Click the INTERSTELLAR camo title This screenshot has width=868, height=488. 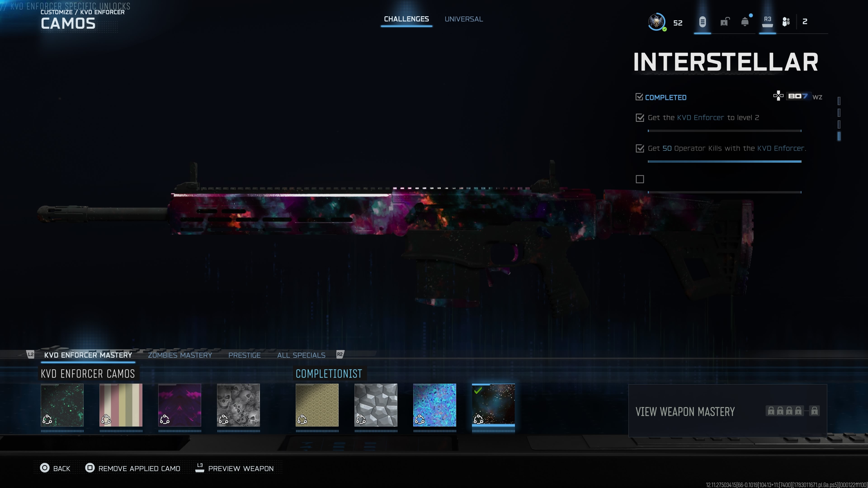[x=726, y=62]
